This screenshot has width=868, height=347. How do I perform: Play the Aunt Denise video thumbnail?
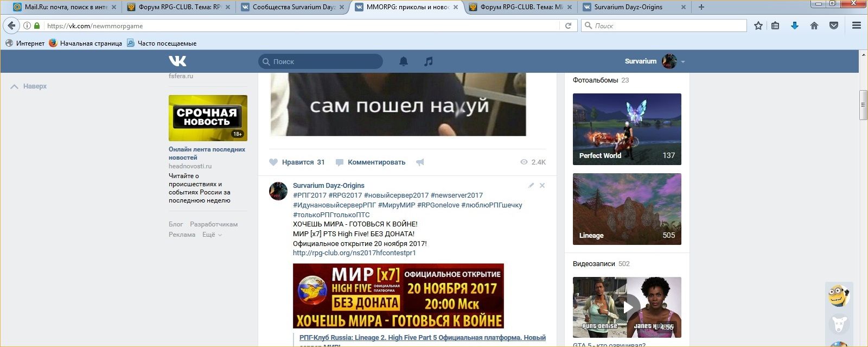point(627,307)
